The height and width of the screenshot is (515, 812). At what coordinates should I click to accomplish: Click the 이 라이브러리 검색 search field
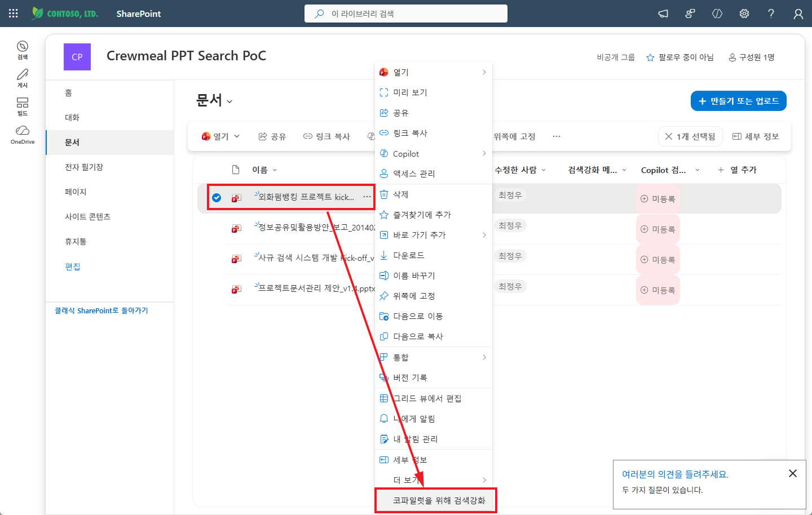click(x=406, y=14)
